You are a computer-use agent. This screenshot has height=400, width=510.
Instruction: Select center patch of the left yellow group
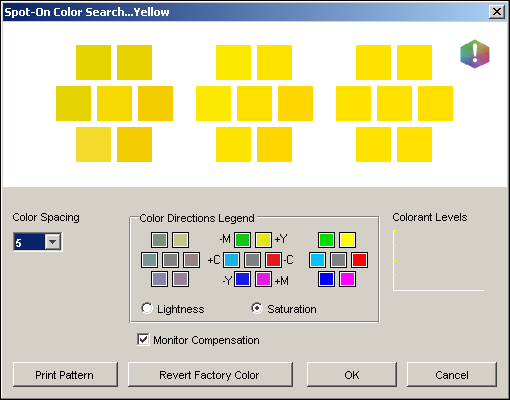click(114, 103)
